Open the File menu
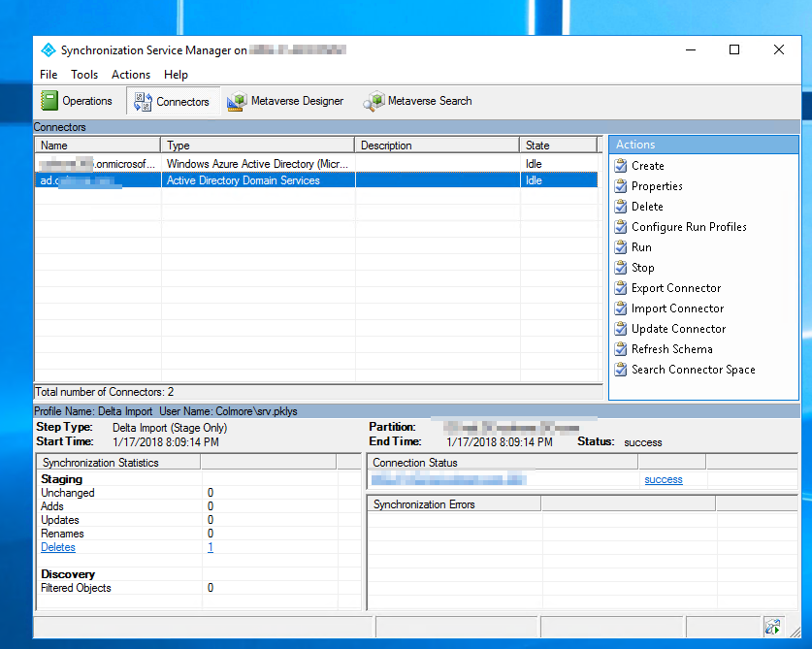The width and height of the screenshot is (812, 649). click(x=49, y=75)
